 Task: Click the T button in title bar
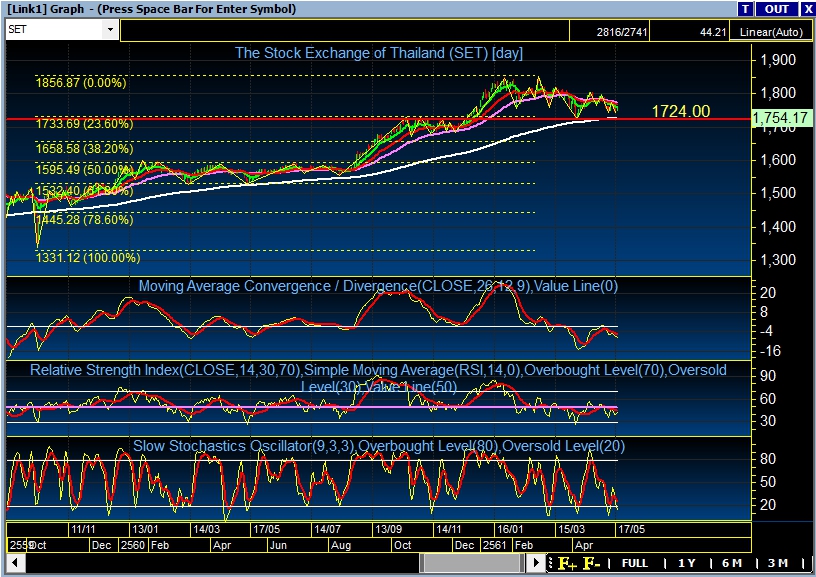pos(745,9)
